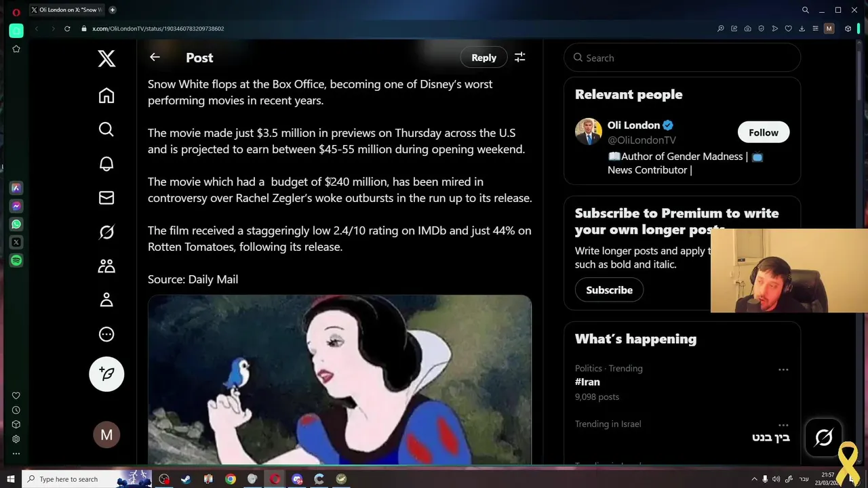Open Steam from the taskbar
Screen dimensions: 868x488
[186, 479]
